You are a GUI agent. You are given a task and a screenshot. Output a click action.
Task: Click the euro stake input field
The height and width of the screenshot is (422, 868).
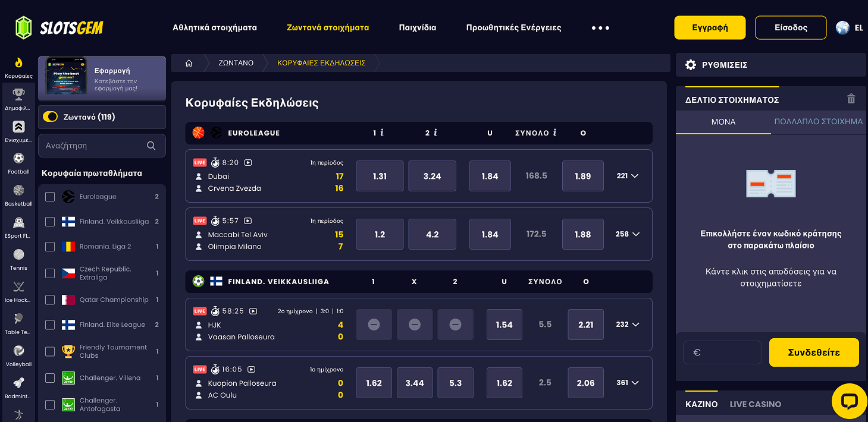[722, 352]
